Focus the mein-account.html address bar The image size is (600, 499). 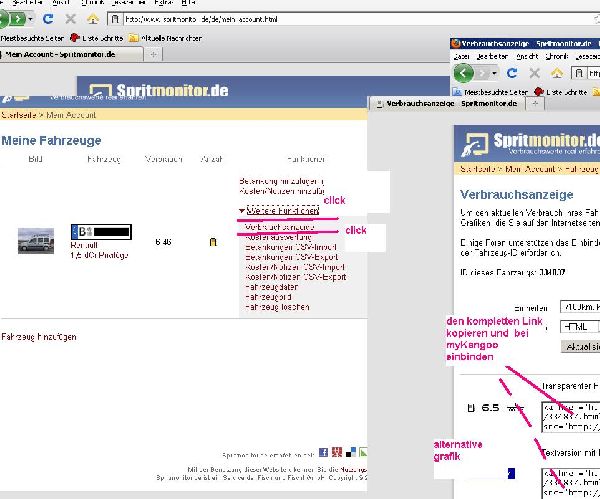(356, 19)
